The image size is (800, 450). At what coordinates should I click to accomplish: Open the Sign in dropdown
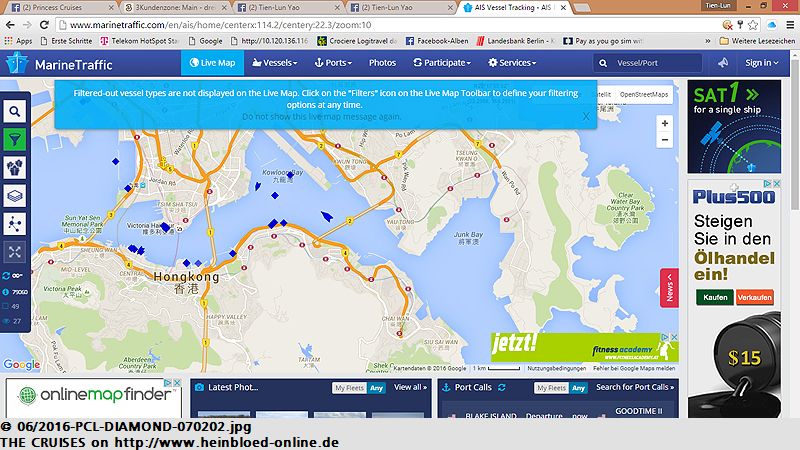tap(762, 63)
